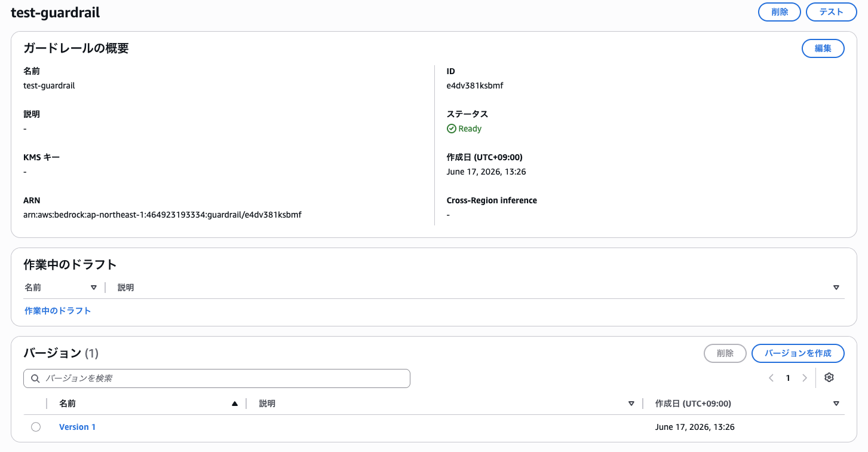Screen dimensions: 868x452
Task: Click the テスト button
Action: 832,12
